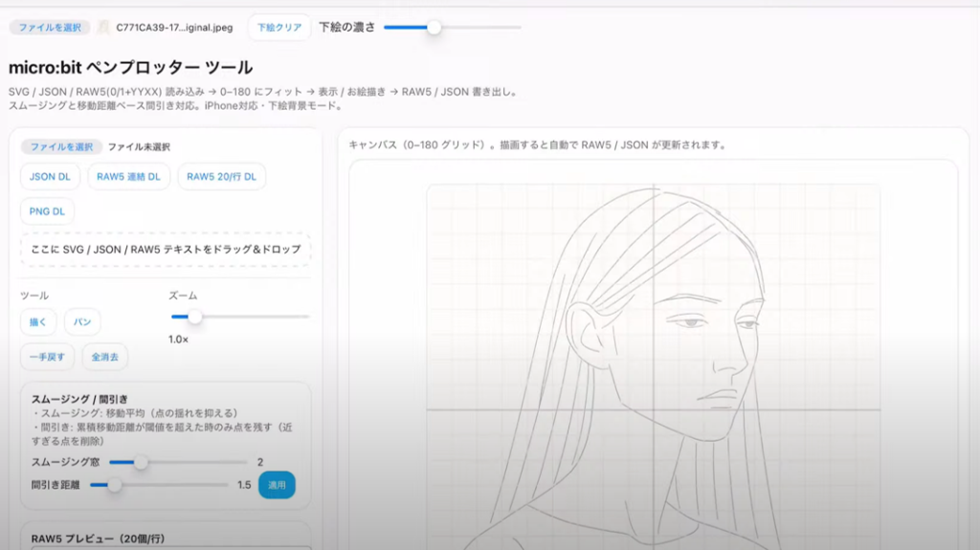Select the 描く draw tool
The height and width of the screenshot is (550, 980).
click(x=38, y=322)
